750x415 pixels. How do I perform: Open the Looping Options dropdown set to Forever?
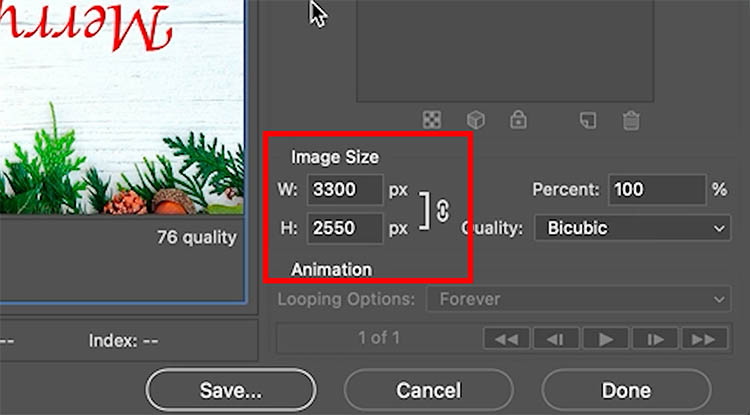[578, 299]
